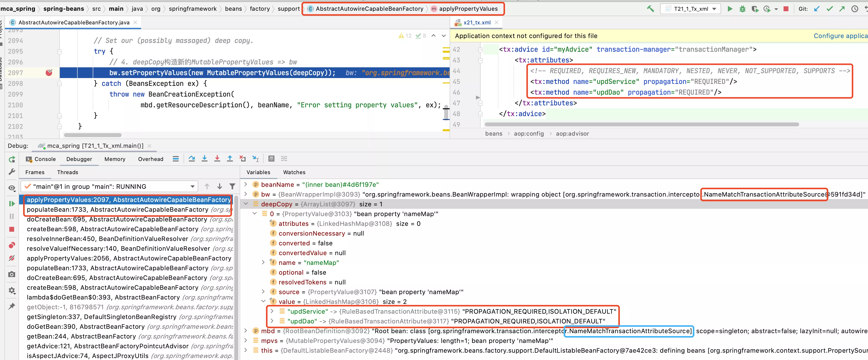Image resolution: width=868 pixels, height=360 pixels.
Task: Switch to the Memory tab
Action: [x=114, y=159]
